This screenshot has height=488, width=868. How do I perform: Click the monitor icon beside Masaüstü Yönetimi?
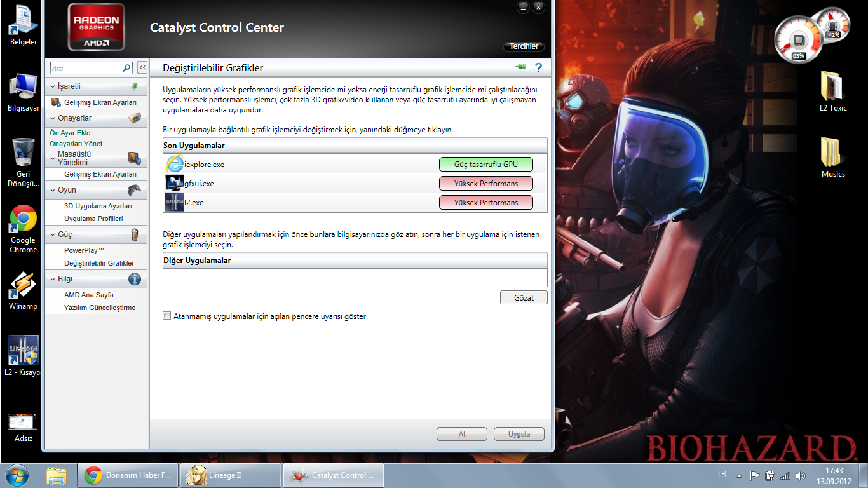pyautogui.click(x=134, y=158)
